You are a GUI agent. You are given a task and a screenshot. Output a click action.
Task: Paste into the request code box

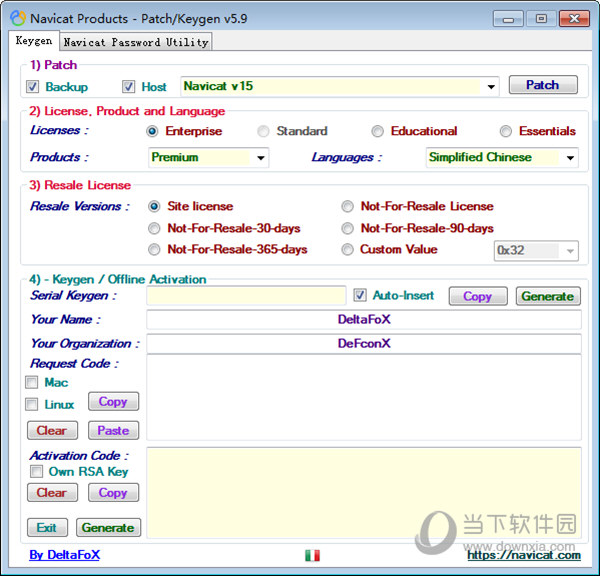(113, 431)
